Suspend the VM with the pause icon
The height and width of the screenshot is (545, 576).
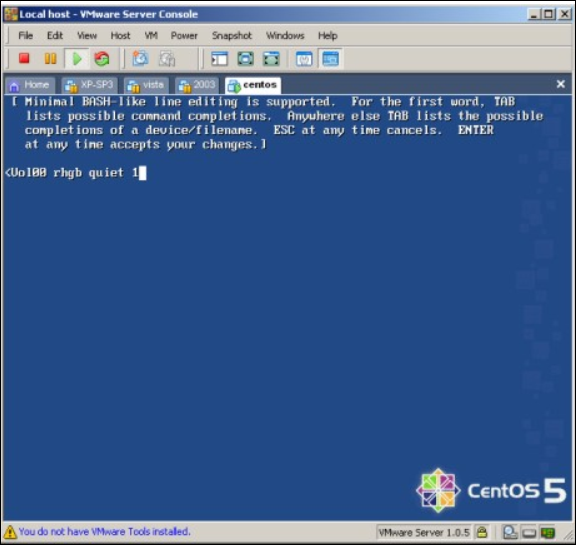click(x=50, y=58)
